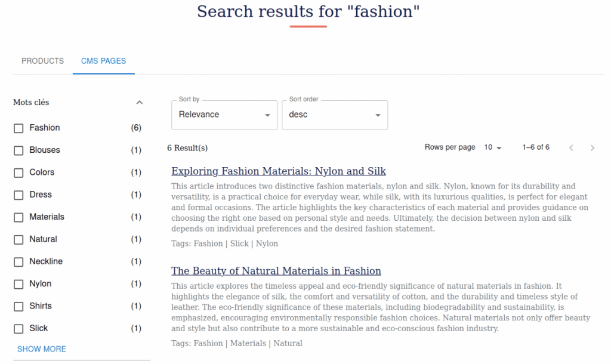Tick the Neckline filter checkbox
The height and width of the screenshot is (364, 611).
coord(18,262)
